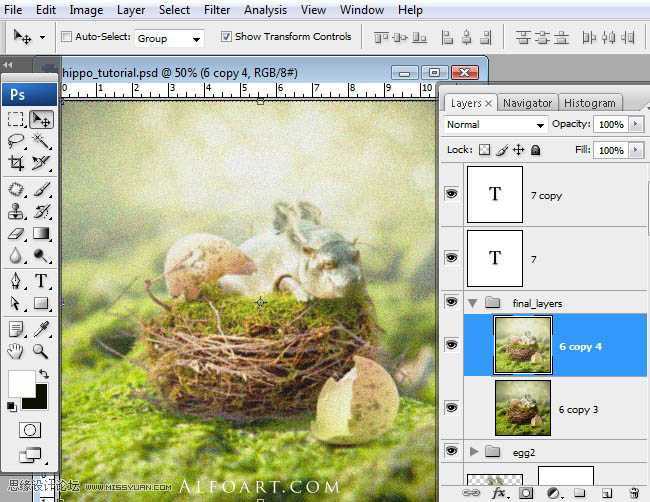
Task: Toggle lock position
Action: click(519, 150)
